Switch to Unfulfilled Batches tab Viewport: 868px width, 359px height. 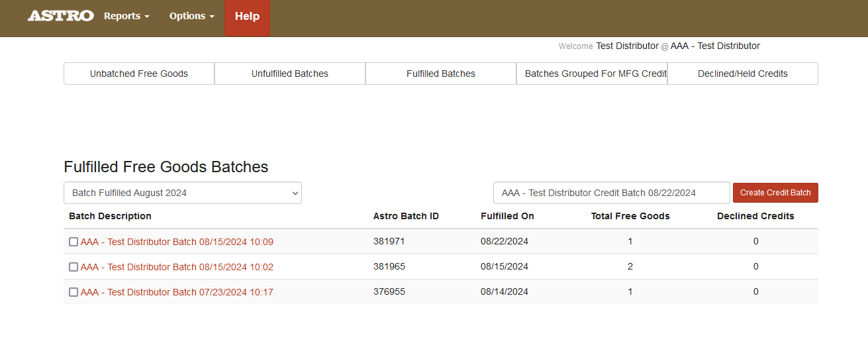tap(290, 74)
